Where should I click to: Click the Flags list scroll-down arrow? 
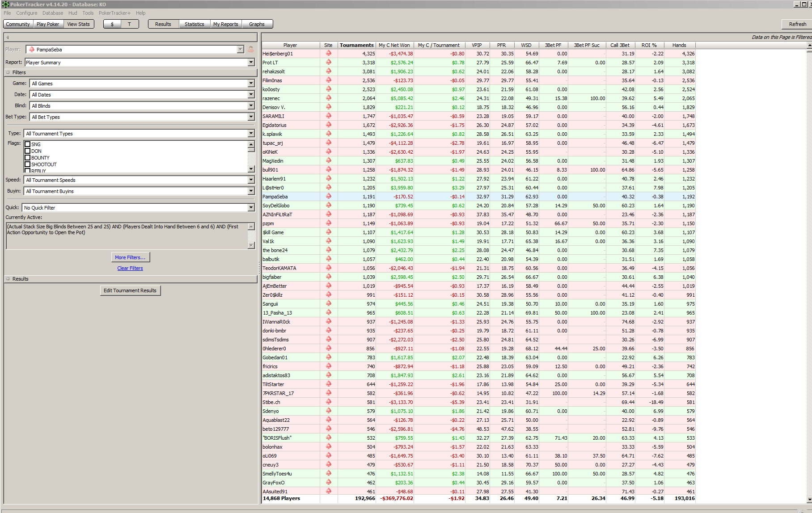coord(251,169)
